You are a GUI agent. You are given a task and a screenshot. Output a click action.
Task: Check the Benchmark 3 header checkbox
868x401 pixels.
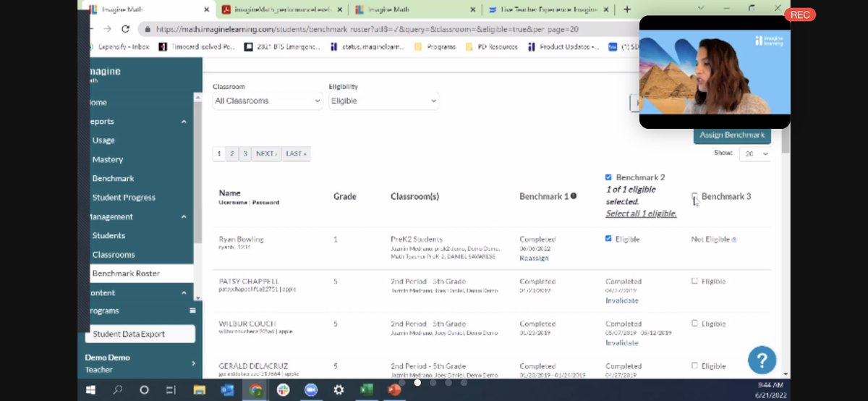tap(694, 196)
